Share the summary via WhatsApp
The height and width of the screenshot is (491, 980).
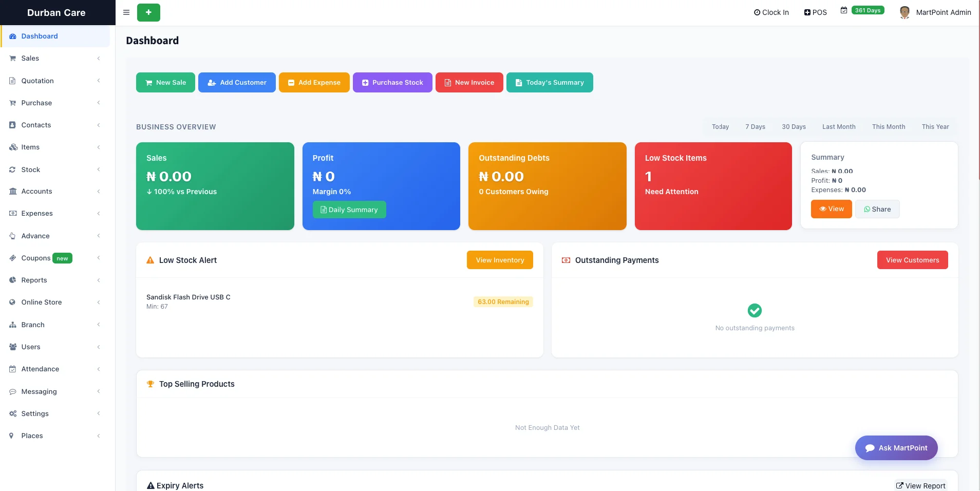877,209
